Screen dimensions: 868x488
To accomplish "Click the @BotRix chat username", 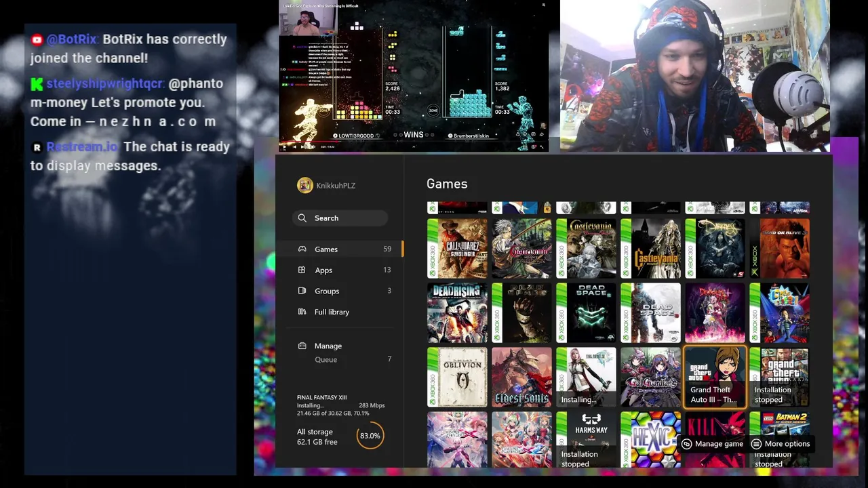I will [73, 39].
